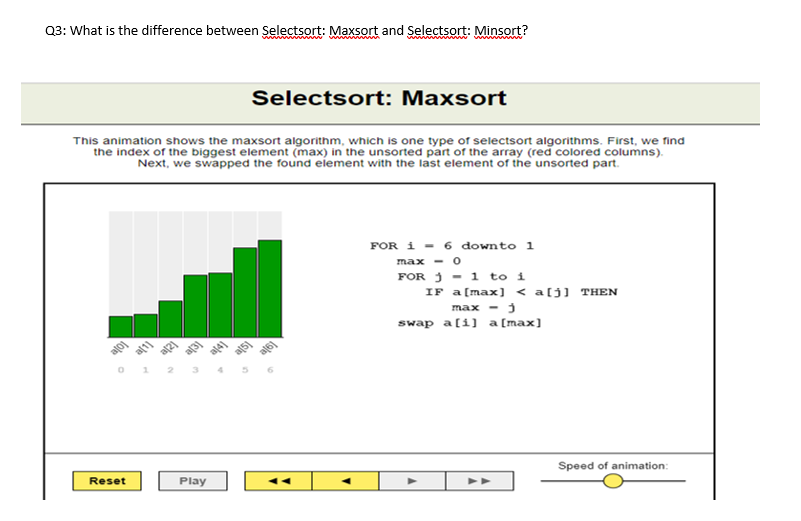801x521 pixels.
Task: Step back with single-left arrow
Action: 345,481
